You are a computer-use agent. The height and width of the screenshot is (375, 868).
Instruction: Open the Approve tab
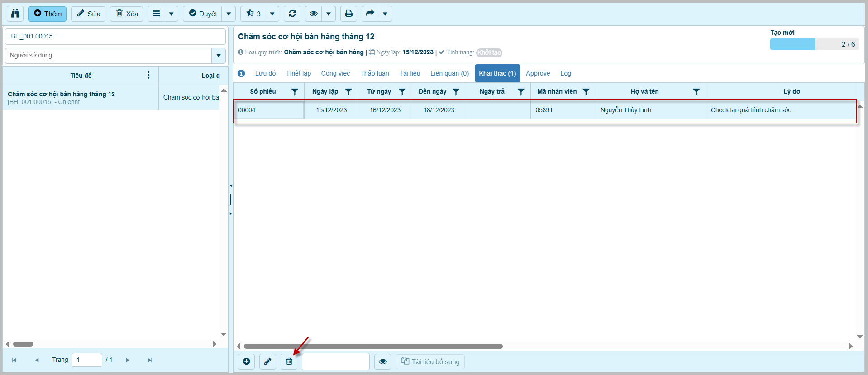pyautogui.click(x=538, y=73)
